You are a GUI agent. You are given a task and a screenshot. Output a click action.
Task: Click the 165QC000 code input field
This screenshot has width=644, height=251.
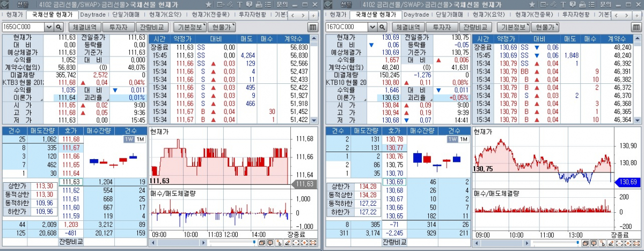(23, 26)
